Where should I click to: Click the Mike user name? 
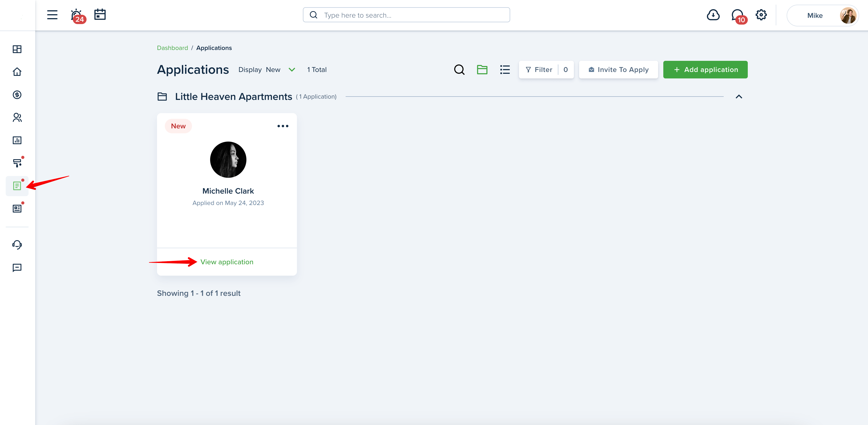pos(815,16)
